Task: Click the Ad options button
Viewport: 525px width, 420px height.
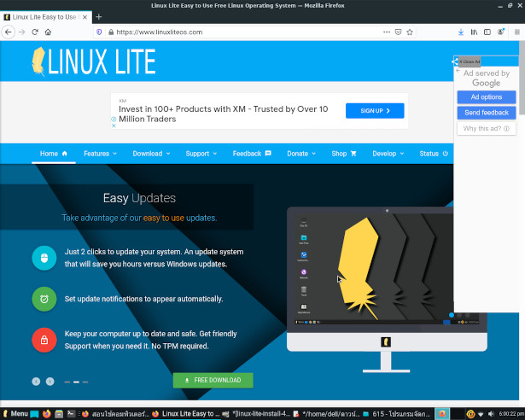Action: [487, 97]
